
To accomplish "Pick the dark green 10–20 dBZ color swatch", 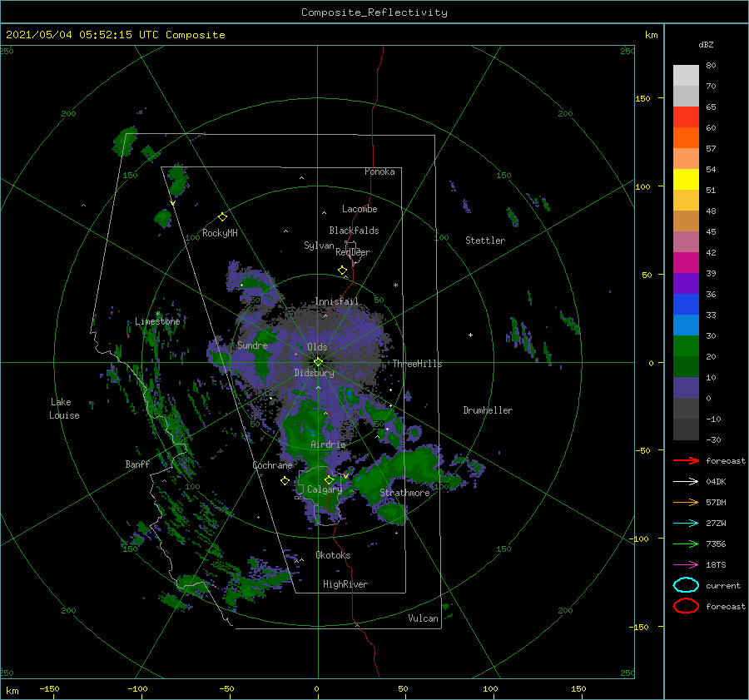I will tap(686, 367).
